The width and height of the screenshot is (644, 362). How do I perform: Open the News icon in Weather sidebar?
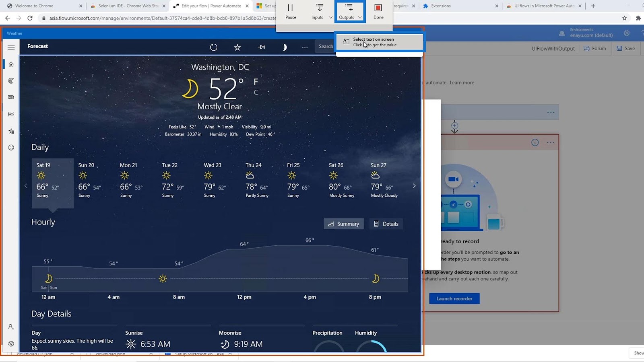11,97
